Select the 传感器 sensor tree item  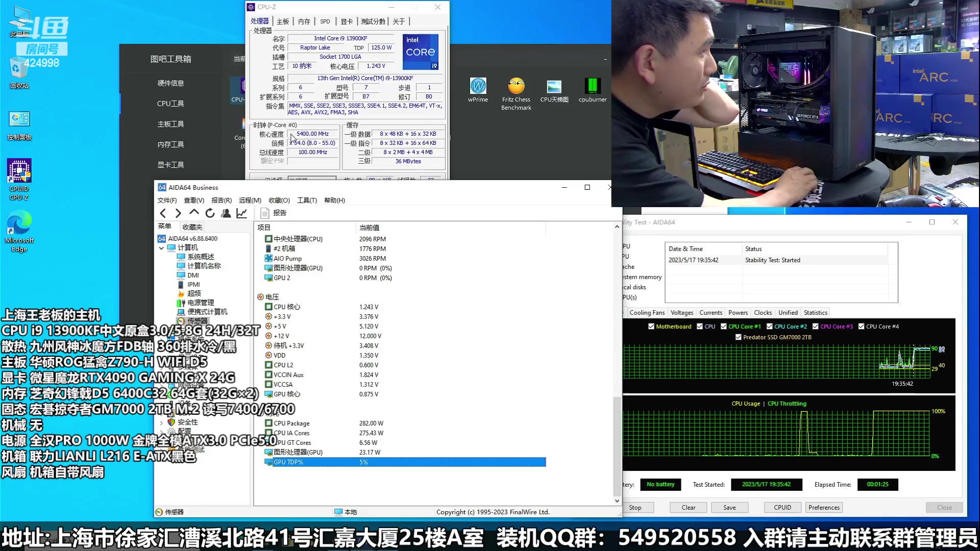pyautogui.click(x=197, y=321)
